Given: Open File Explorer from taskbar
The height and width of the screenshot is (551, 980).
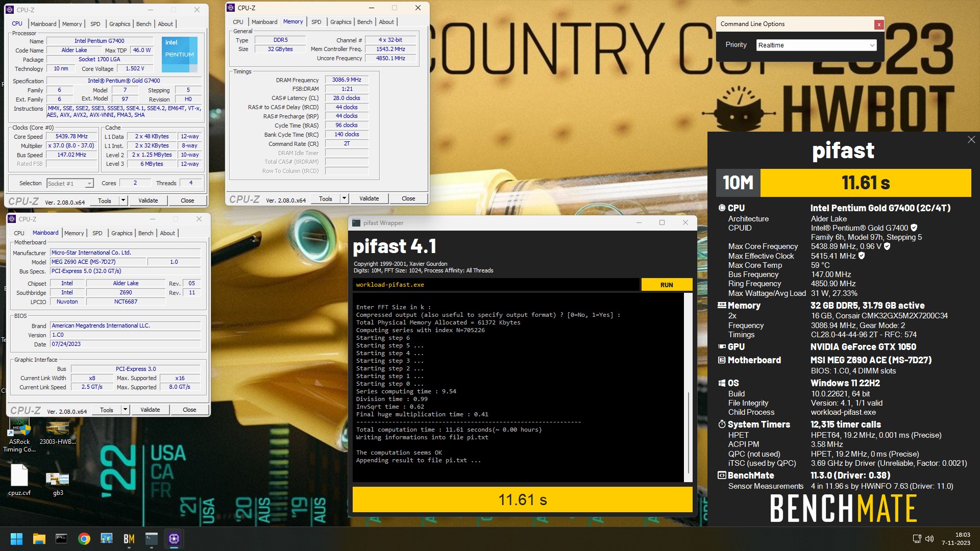Looking at the screenshot, I should pyautogui.click(x=39, y=539).
